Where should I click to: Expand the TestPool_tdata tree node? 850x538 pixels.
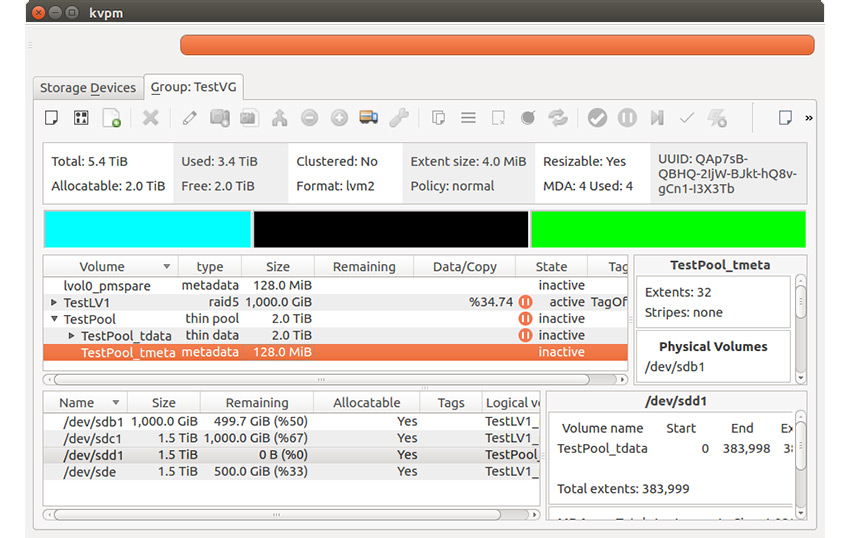[x=71, y=335]
